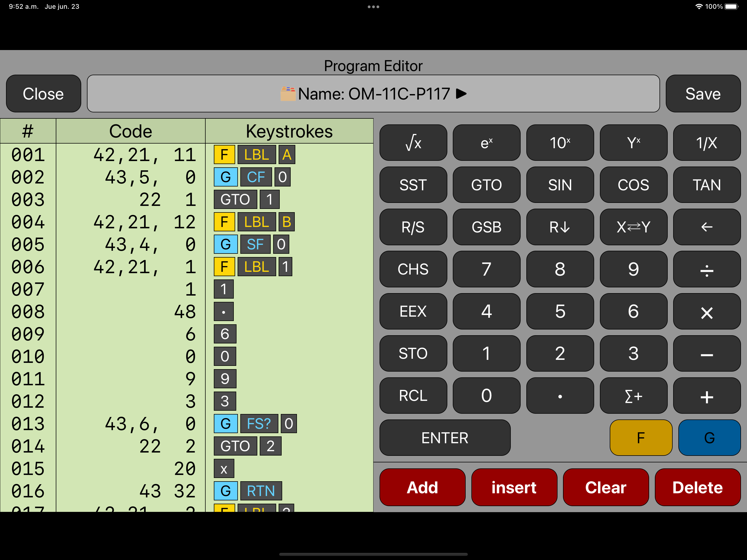Select program line 004 LBL B
This screenshot has width=747, height=560.
(x=187, y=222)
